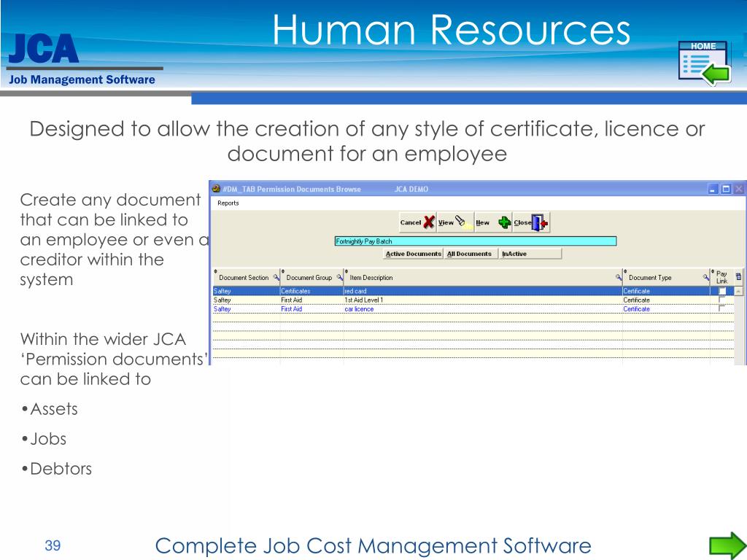Click the Item Description search icon
The width and height of the screenshot is (747, 560).
pos(619,277)
